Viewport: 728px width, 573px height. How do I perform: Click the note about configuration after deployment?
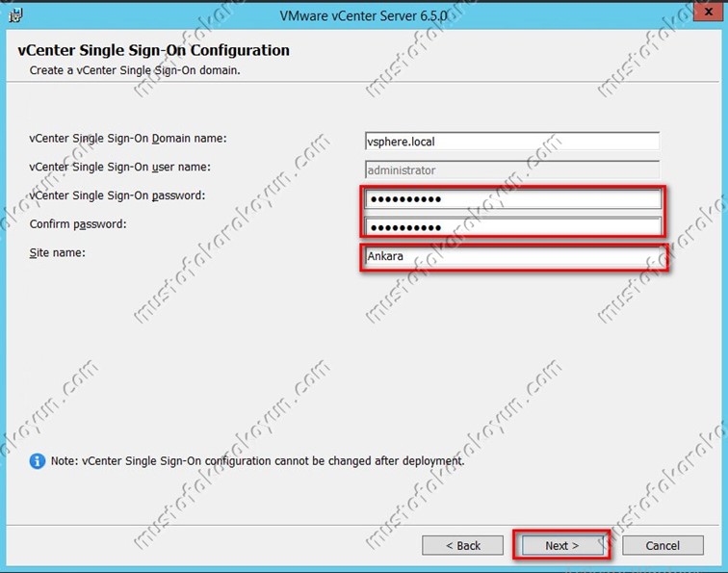[x=257, y=461]
